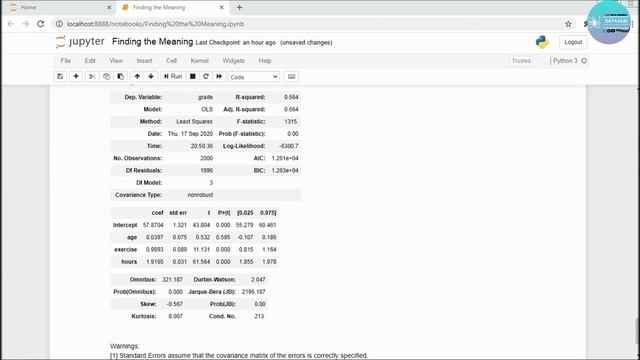Click the Logout button
The image size is (640, 360).
click(573, 42)
